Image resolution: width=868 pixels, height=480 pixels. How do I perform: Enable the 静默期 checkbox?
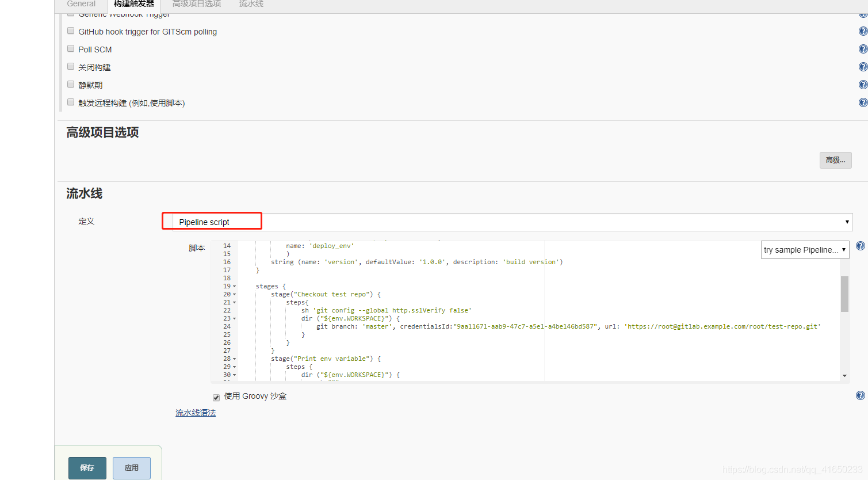coord(71,84)
